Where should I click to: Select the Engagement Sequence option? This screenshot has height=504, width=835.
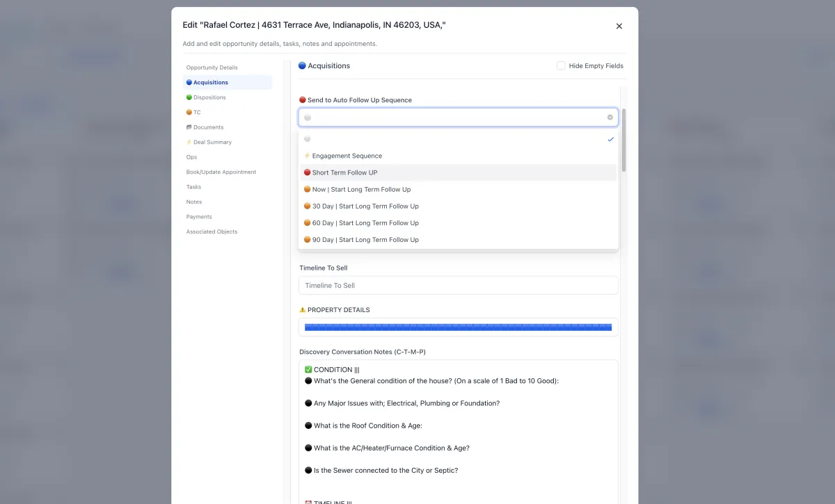(x=347, y=156)
